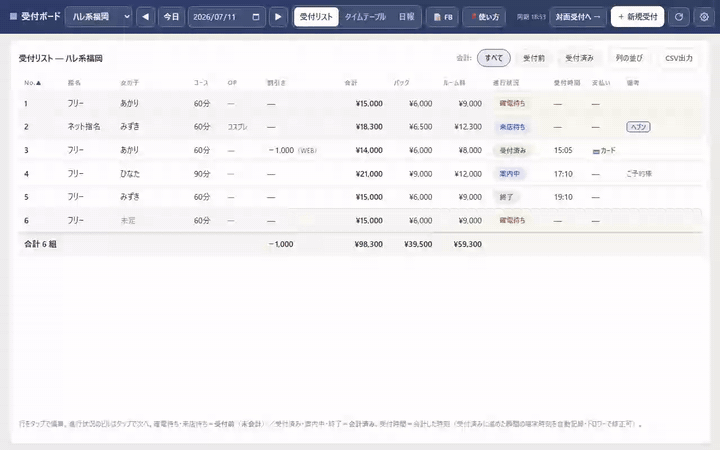Click the 指名 column header
The width and height of the screenshot is (720, 450).
[74, 83]
